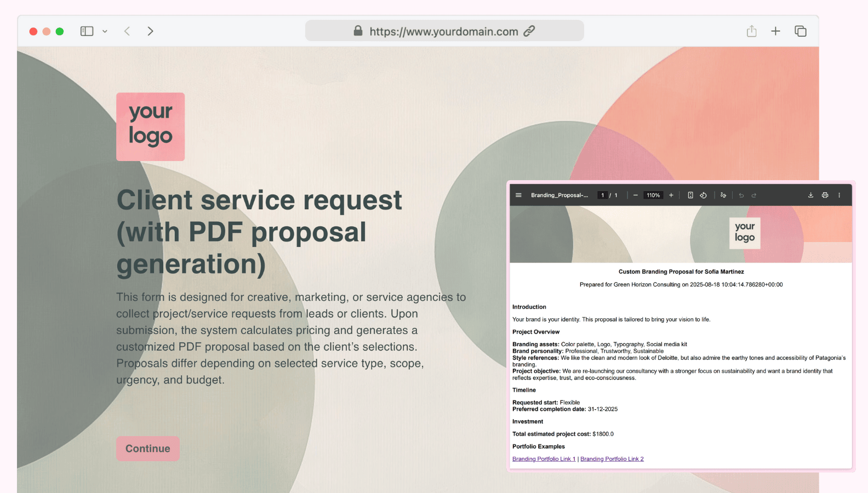Click the 'Portfolio Examples' heading in PDF
The height and width of the screenshot is (493, 868).
[539, 446]
